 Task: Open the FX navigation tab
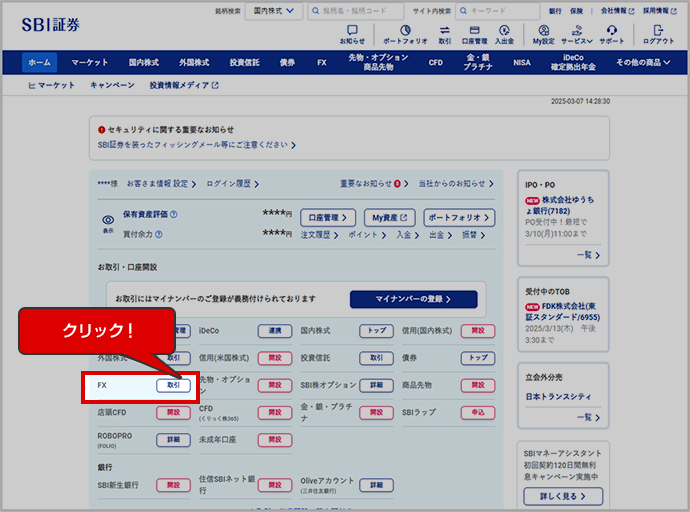tap(322, 62)
